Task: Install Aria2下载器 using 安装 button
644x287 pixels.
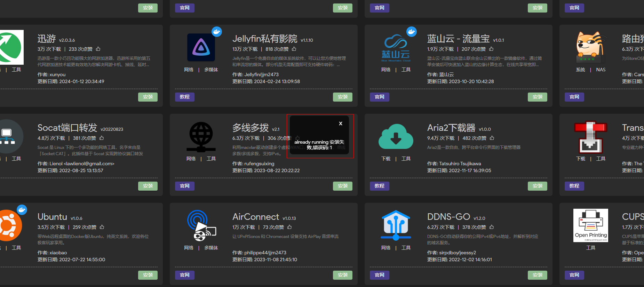Action: (x=537, y=186)
